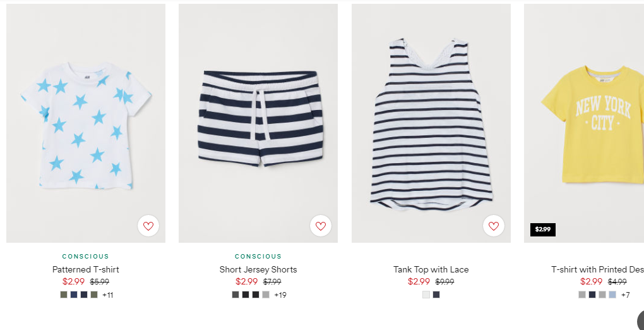View the star patterned T-shirt image
Viewport: 644px width, 330px height.
(x=86, y=123)
